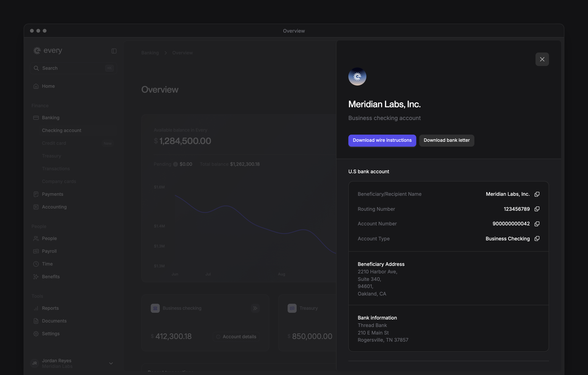Click the Banking card icon
The image size is (588, 375).
click(36, 118)
